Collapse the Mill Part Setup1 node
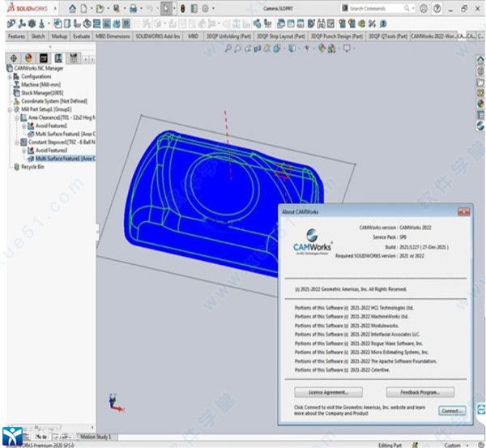The height and width of the screenshot is (448, 486). coord(11,109)
